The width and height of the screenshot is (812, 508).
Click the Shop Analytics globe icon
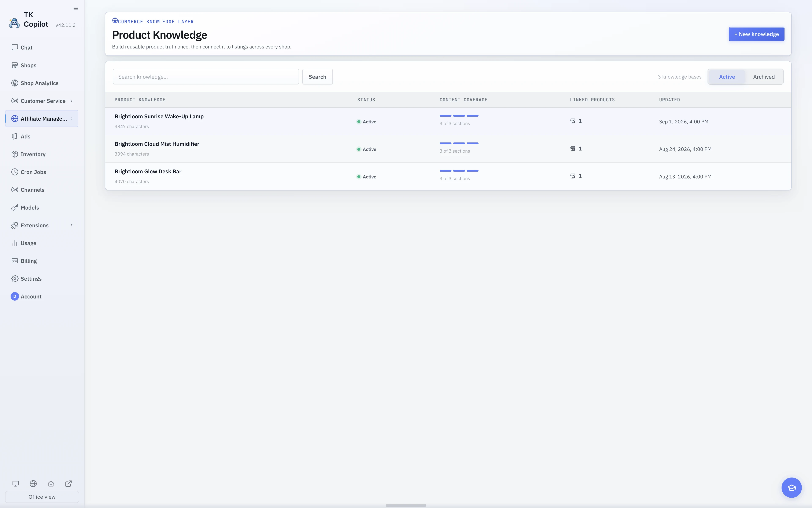pyautogui.click(x=15, y=83)
